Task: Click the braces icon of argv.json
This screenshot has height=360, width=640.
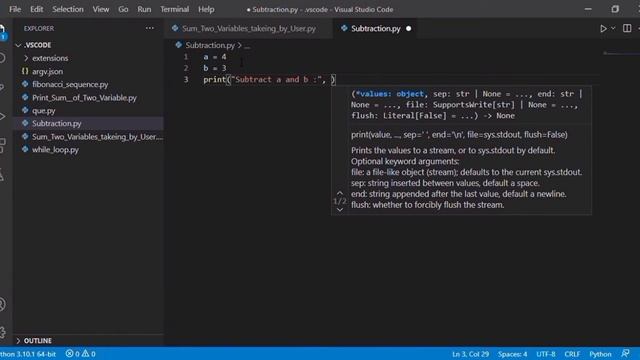Action: click(x=25, y=71)
